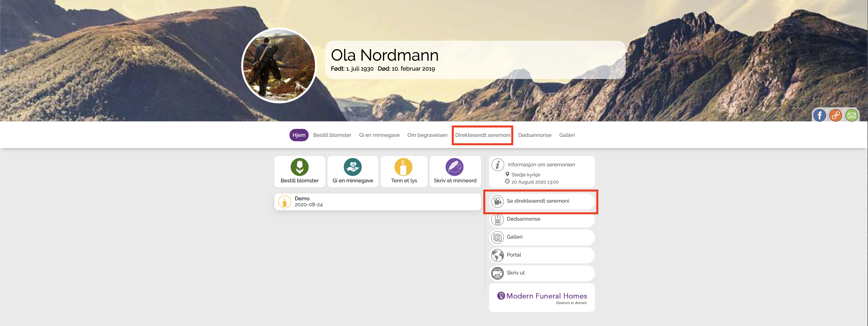The height and width of the screenshot is (326, 868).
Task: Click the purple Skriv et minneord feather icon
Action: 455,167
